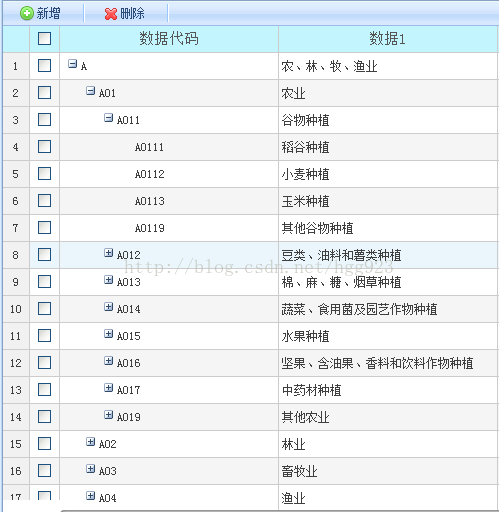Check the checkbox for row A015

(x=44, y=336)
